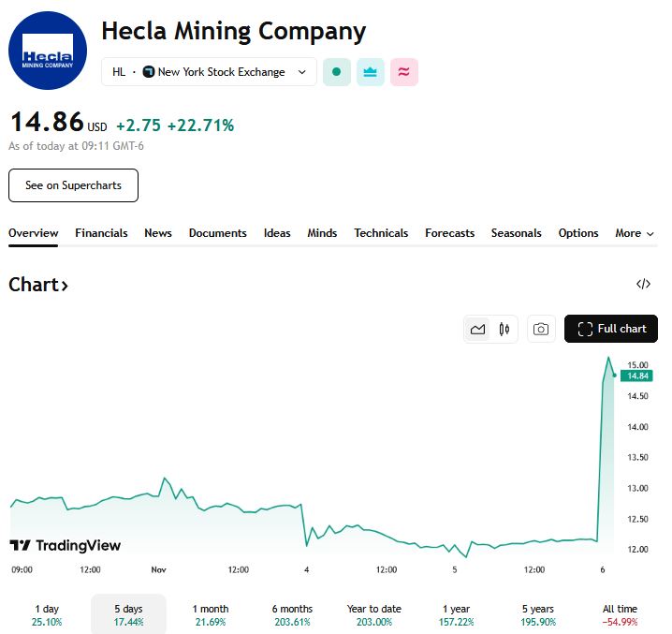This screenshot has width=672, height=634.
Task: Open the HL exchange selector dropdown
Action: [209, 72]
